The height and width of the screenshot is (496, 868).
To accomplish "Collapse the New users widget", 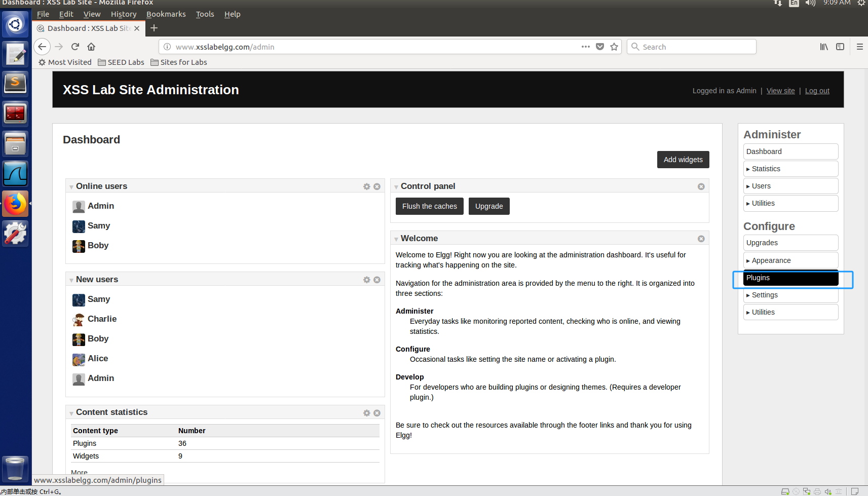I will (x=71, y=280).
